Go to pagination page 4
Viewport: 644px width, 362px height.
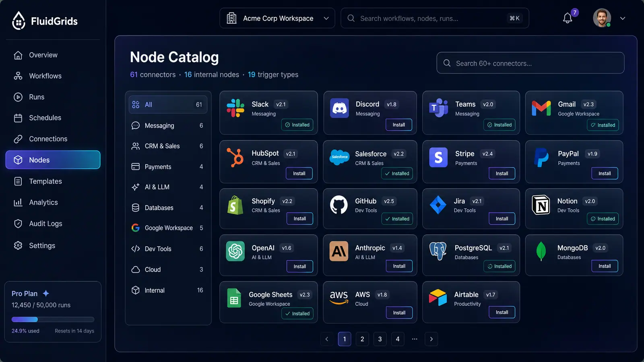tap(398, 339)
